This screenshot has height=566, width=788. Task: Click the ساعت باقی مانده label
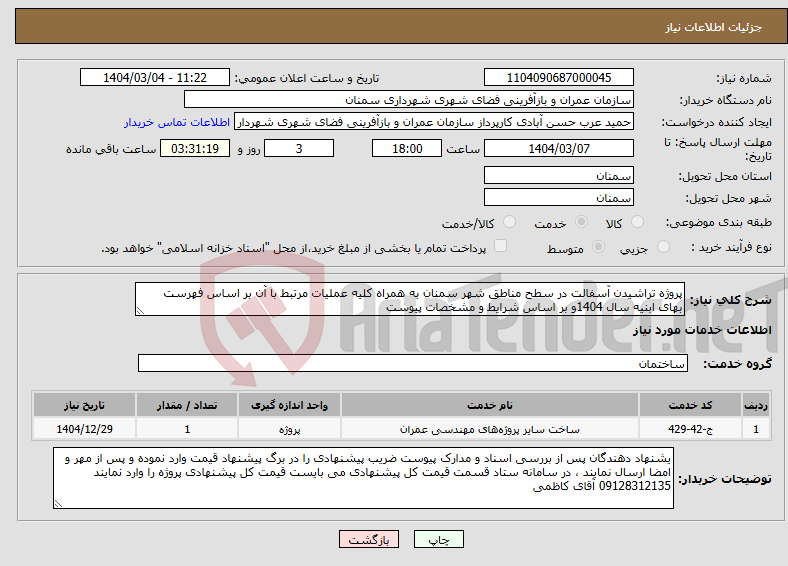pyautogui.click(x=111, y=149)
